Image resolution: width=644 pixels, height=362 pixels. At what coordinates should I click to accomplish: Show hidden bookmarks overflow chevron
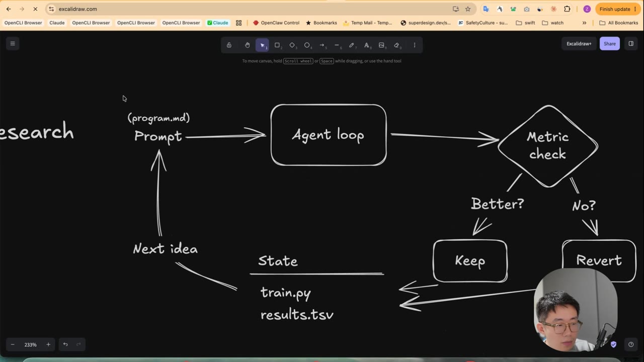pos(584,23)
